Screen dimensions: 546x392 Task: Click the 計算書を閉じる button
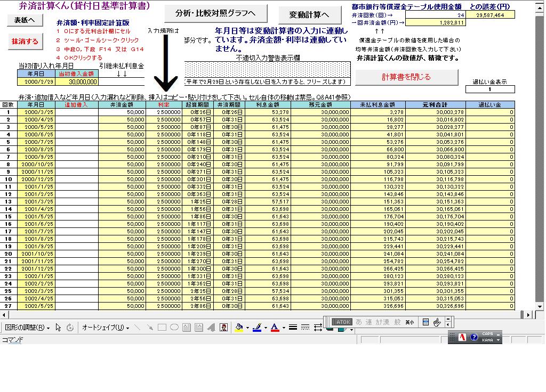[407, 77]
